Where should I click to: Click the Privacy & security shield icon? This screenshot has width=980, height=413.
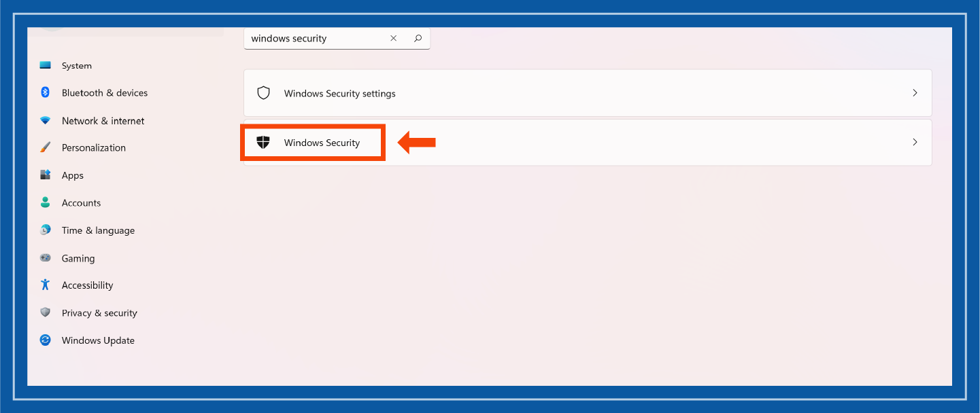click(x=46, y=312)
